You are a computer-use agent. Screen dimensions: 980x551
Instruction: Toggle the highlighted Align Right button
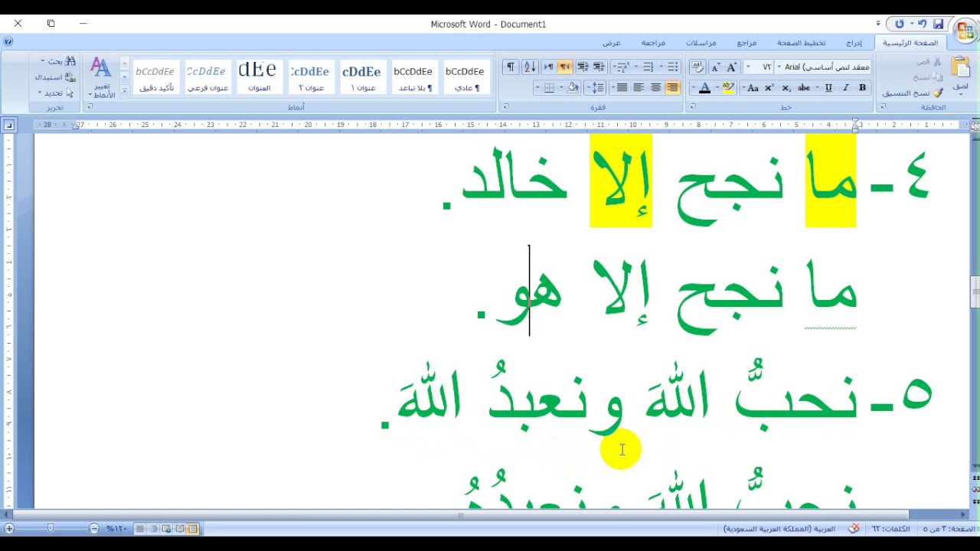[672, 88]
